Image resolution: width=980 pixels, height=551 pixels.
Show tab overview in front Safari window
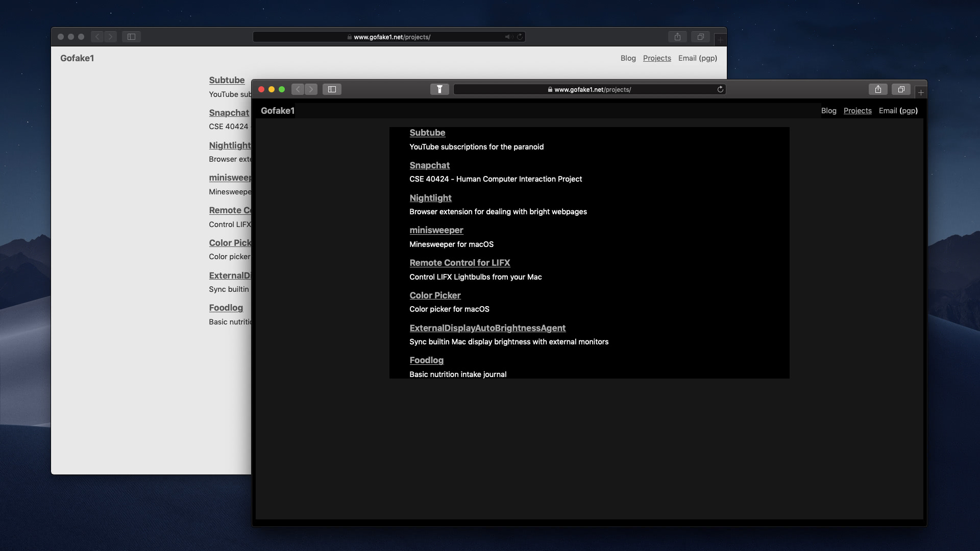pos(901,89)
